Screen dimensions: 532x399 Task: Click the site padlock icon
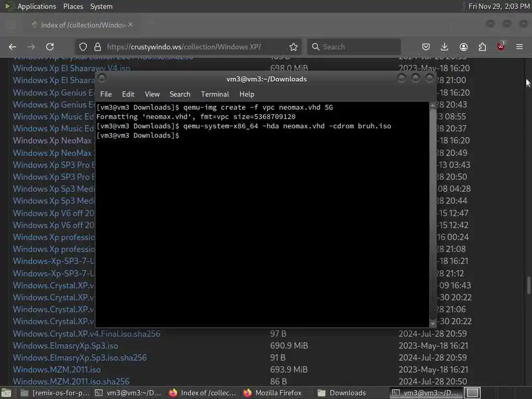(x=98, y=47)
